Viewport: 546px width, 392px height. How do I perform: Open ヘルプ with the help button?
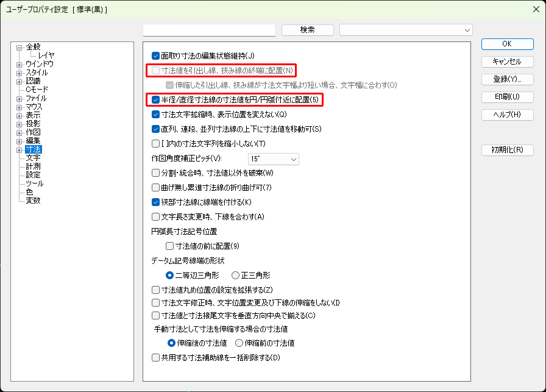[x=506, y=115]
